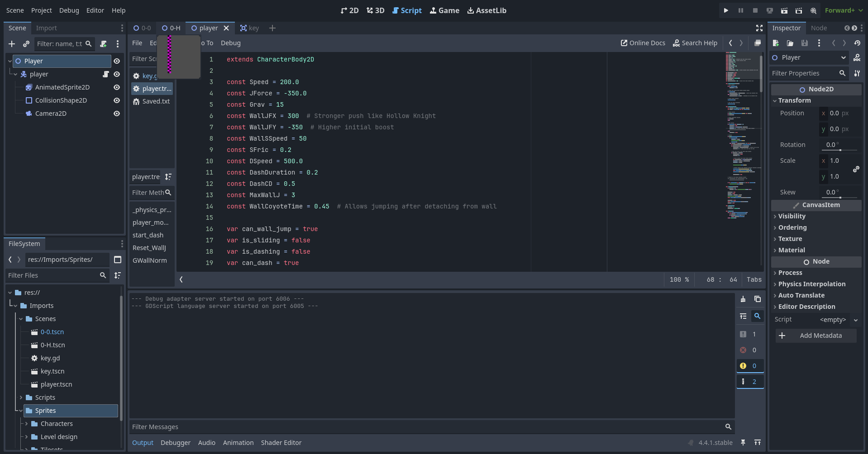Switch to the 2D workspace
The width and height of the screenshot is (868, 454).
point(350,10)
